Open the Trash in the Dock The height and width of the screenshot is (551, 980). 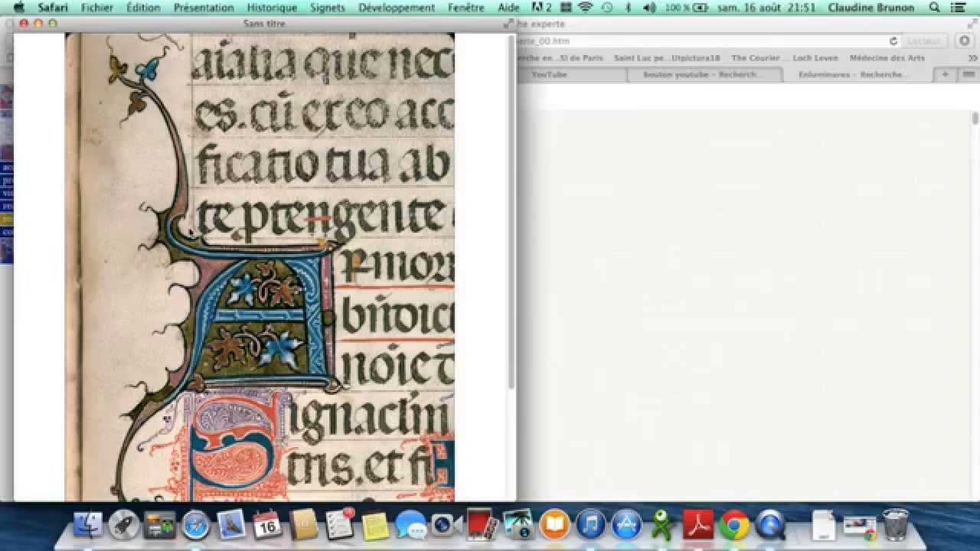(895, 525)
